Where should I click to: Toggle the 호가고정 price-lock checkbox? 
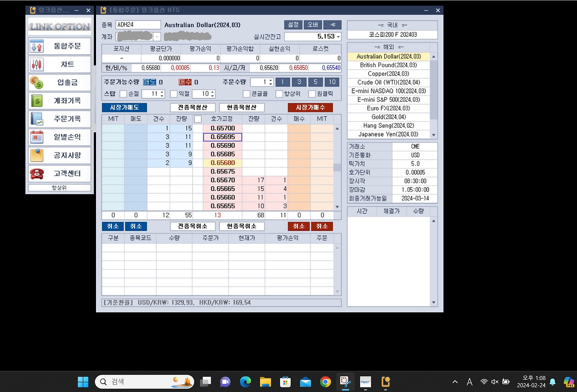coord(197,119)
